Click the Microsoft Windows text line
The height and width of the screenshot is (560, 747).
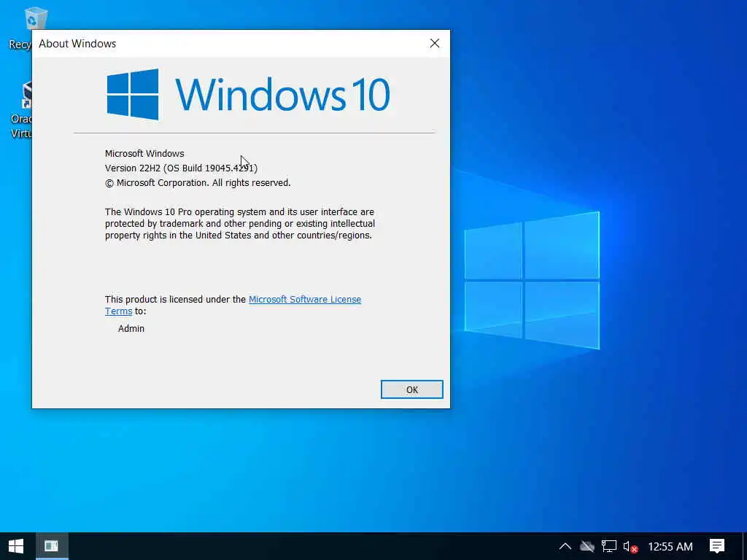click(x=144, y=153)
